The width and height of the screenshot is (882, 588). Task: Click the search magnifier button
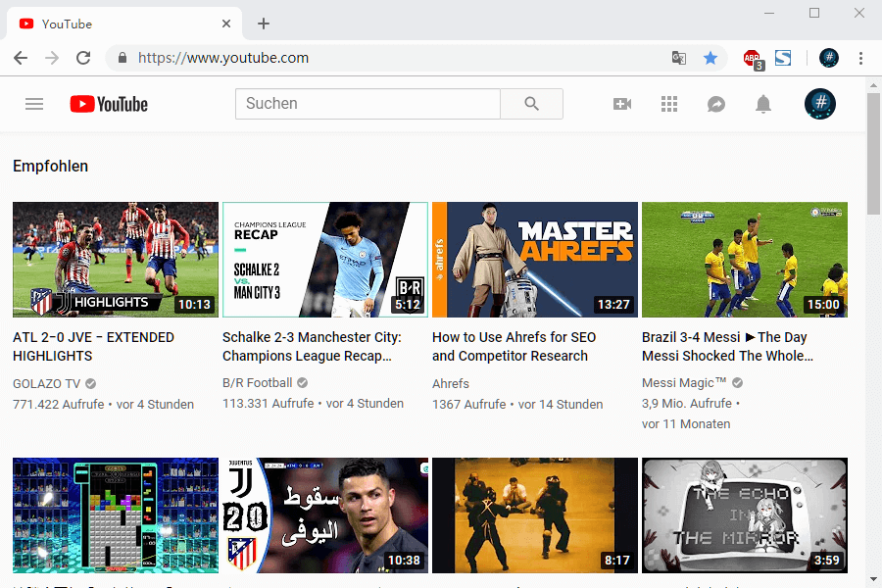[x=531, y=104]
